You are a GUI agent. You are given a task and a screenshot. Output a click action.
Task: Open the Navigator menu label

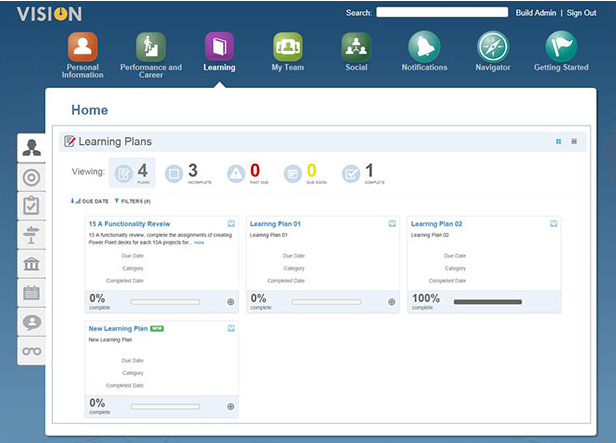point(493,68)
